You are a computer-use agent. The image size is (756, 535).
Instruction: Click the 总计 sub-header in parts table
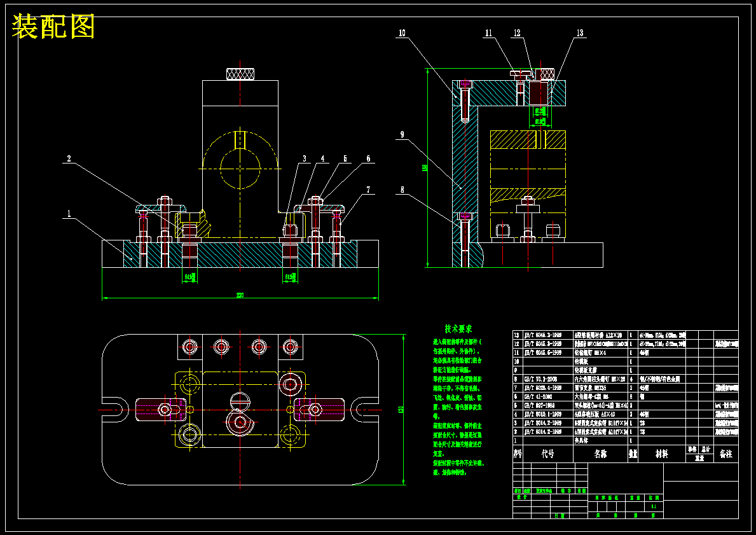point(706,450)
